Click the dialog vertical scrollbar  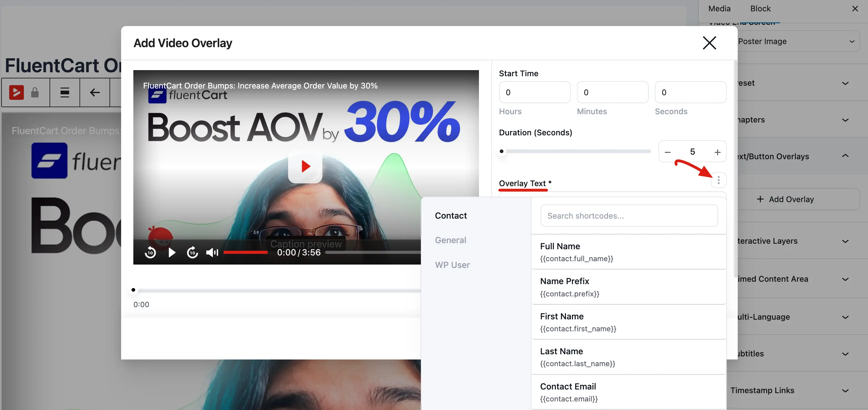pyautogui.click(x=735, y=169)
